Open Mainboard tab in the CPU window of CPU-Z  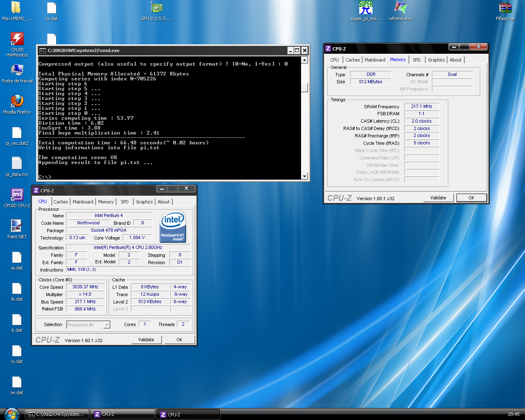[x=83, y=202]
